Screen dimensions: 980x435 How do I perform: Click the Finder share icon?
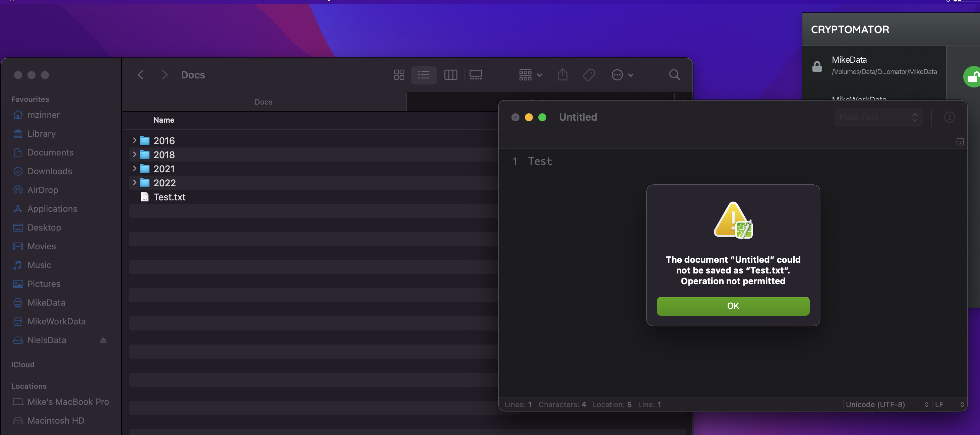(x=562, y=75)
